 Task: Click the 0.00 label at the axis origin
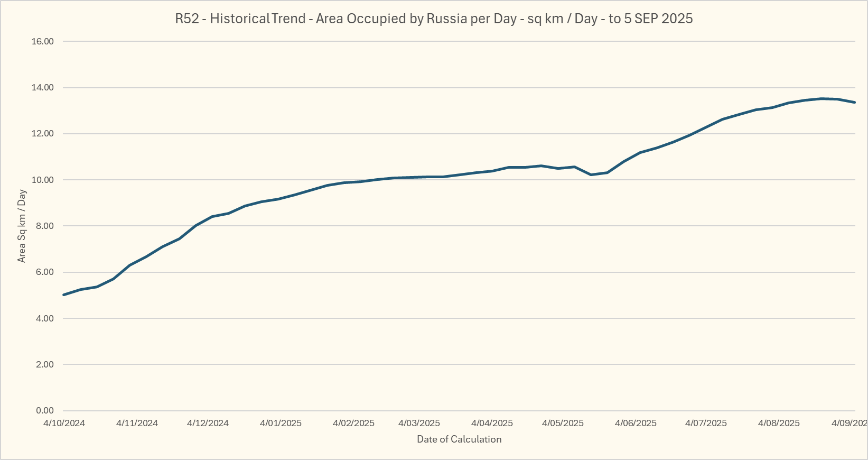[x=45, y=410]
